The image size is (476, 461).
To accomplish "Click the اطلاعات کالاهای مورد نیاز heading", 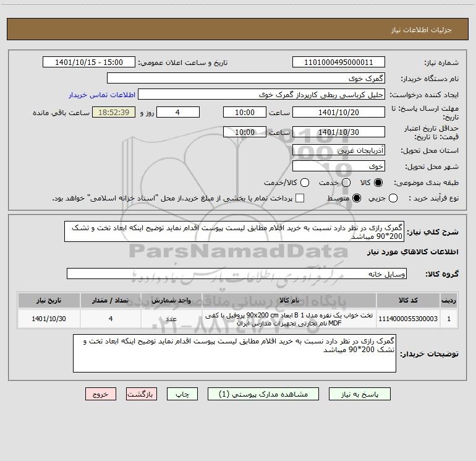I will (x=412, y=252).
